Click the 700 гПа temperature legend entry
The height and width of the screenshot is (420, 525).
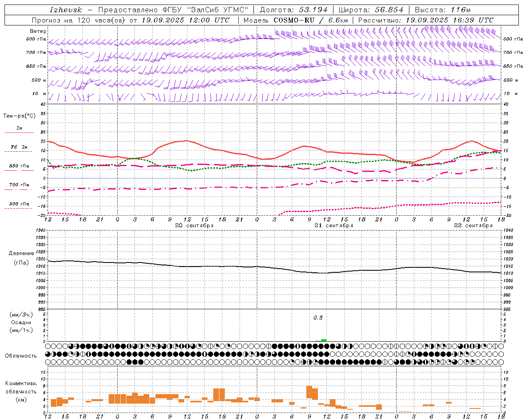click(x=19, y=185)
